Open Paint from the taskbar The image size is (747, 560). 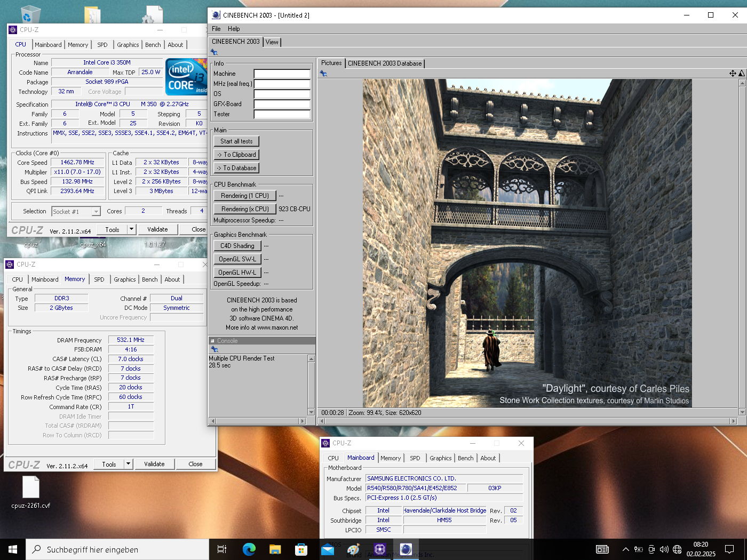[353, 549]
